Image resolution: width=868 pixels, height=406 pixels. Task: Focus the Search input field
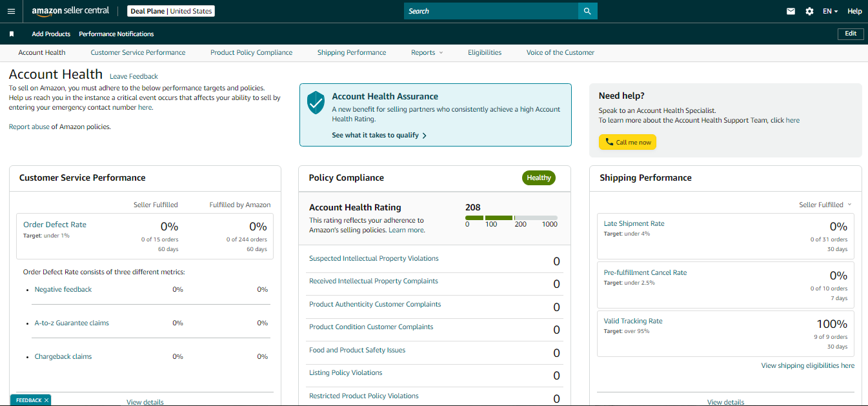pos(490,11)
